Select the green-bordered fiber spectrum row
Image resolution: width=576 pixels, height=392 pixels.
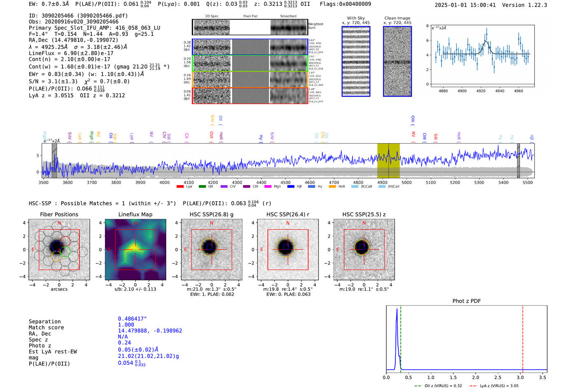click(x=250, y=63)
